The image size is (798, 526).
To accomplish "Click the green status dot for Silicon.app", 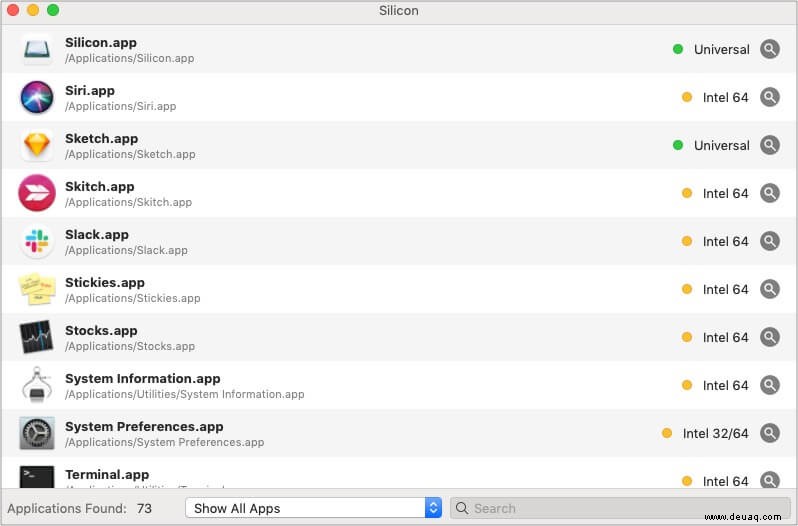I will [678, 49].
